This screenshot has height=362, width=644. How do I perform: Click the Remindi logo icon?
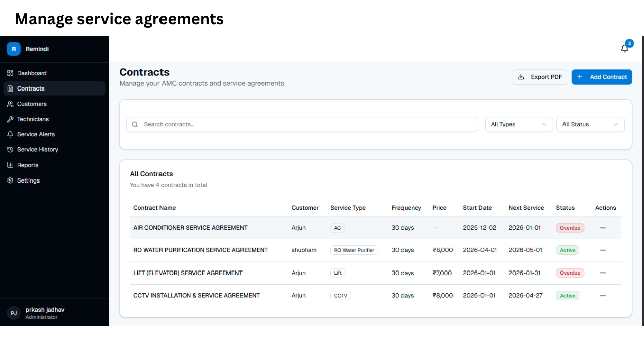(x=14, y=49)
